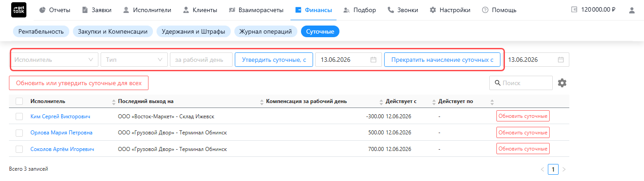Open the Заявки menu

pos(96,10)
